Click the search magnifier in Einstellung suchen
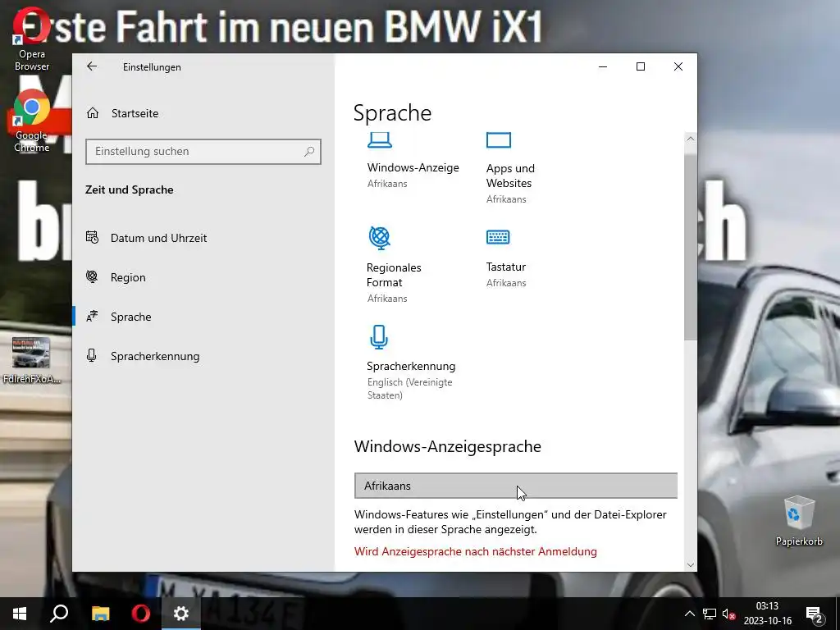 (309, 152)
